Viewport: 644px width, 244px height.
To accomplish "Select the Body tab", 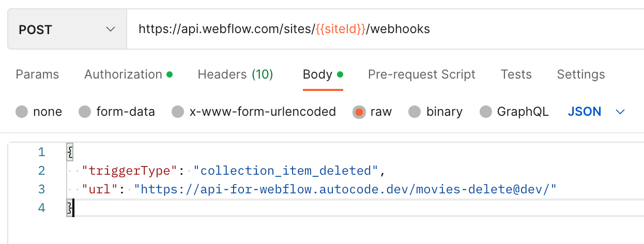I will click(317, 74).
